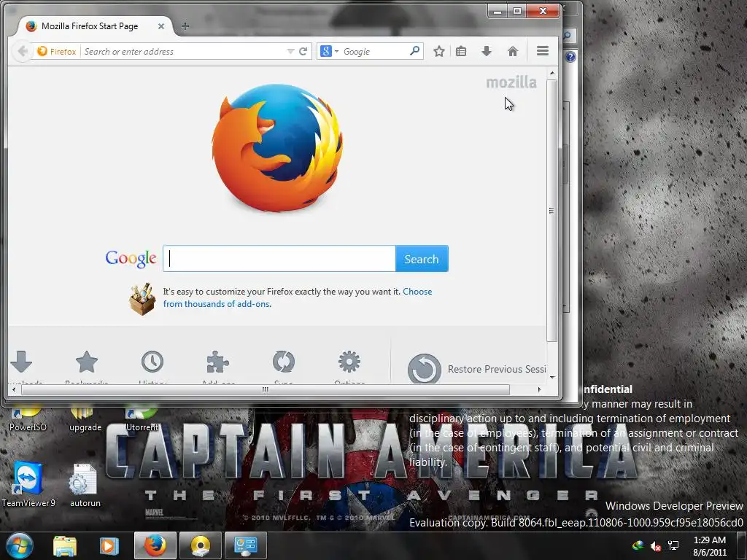Select the PowerISO desktop shortcut
Viewport: 747px width, 560px height.
[28, 419]
